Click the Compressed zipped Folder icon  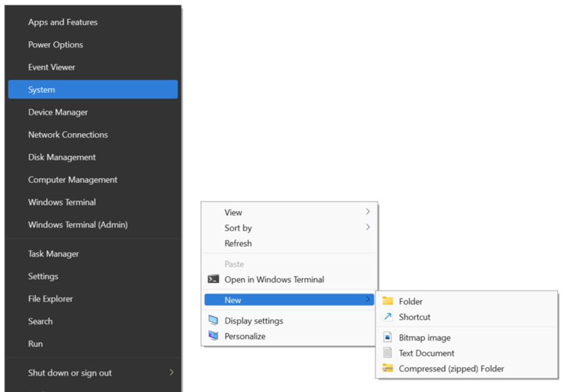click(387, 368)
